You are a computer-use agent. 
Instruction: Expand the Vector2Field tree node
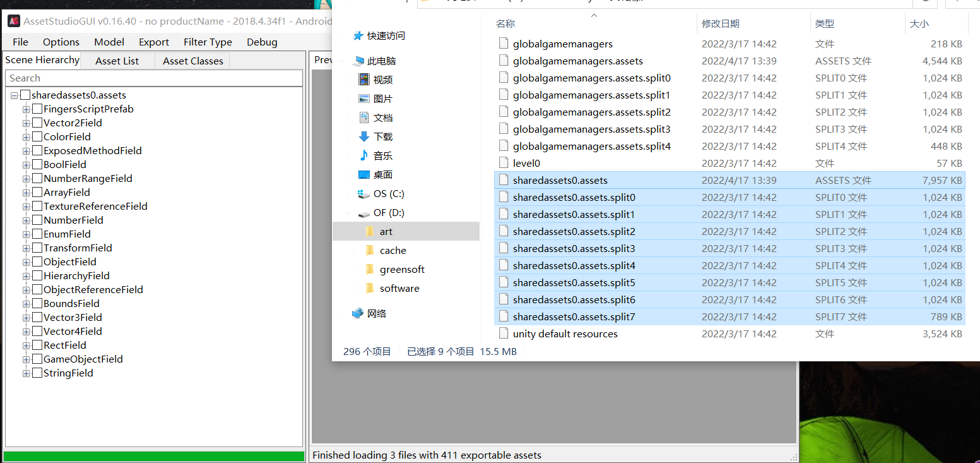27,123
